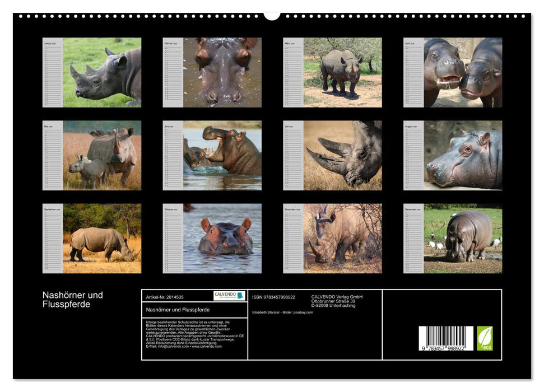
Task: Click the info@calvendo.com email address
Action: click(166, 346)
